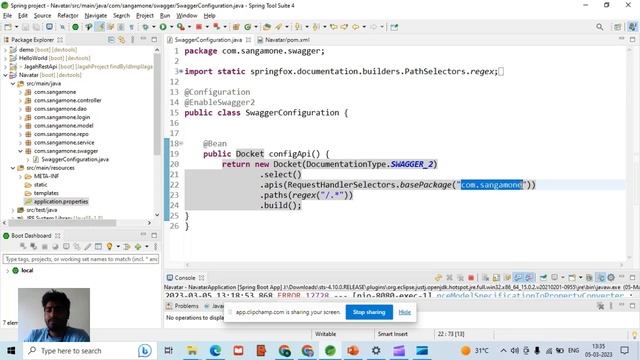640x360 pixels.
Task: Maximize the editor area
Action: 632,40
